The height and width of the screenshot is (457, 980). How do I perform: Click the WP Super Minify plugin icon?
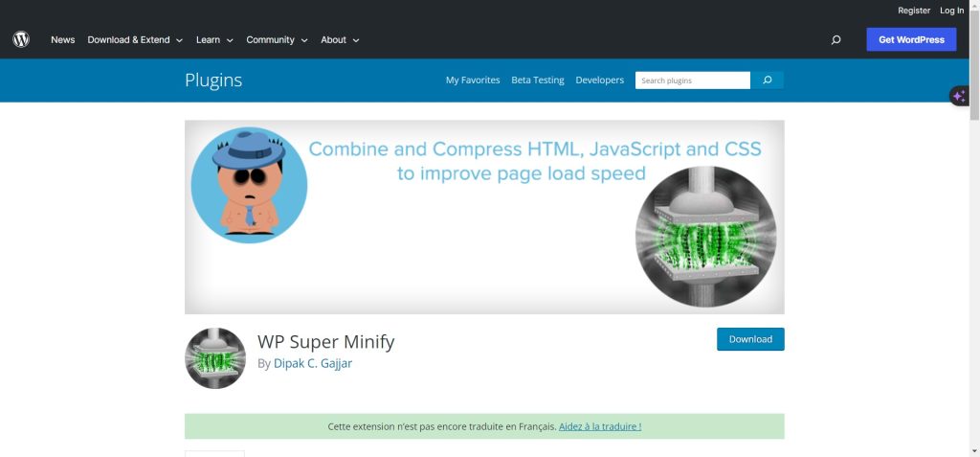pos(215,358)
